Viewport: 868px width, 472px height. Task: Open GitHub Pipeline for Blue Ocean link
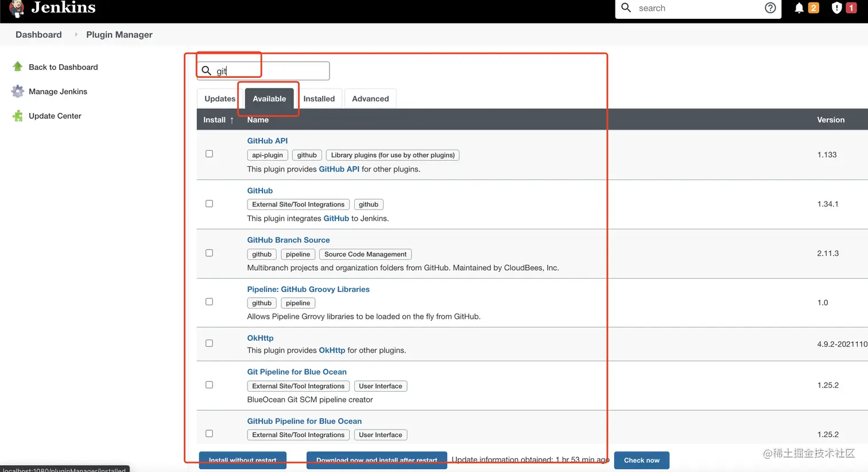[x=304, y=421]
